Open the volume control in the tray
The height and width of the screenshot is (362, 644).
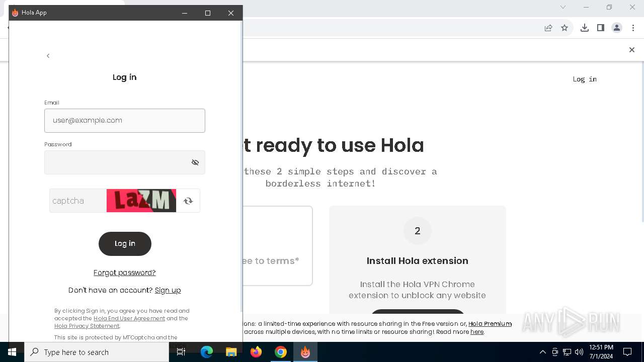[579, 352]
